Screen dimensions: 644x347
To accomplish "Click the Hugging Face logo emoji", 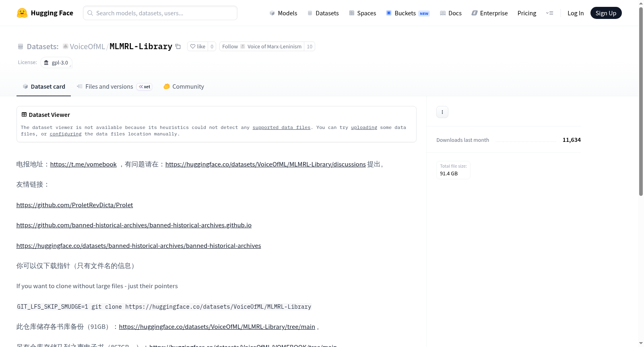I will pos(22,13).
